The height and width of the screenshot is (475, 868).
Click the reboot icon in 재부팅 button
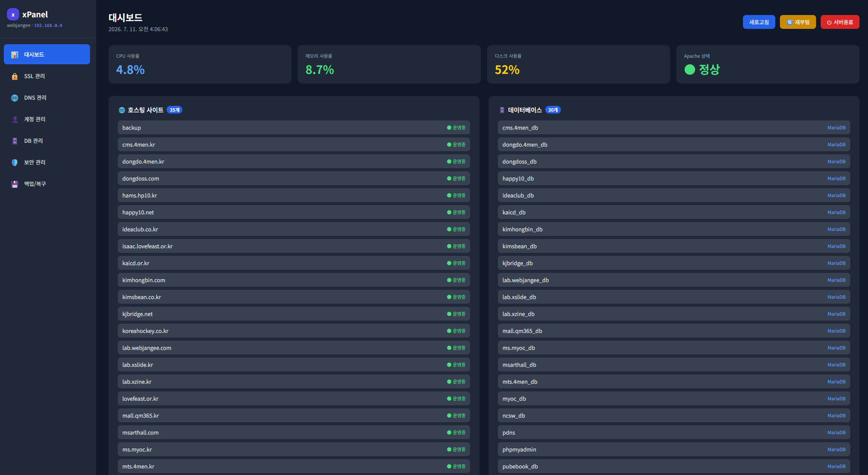click(x=790, y=22)
